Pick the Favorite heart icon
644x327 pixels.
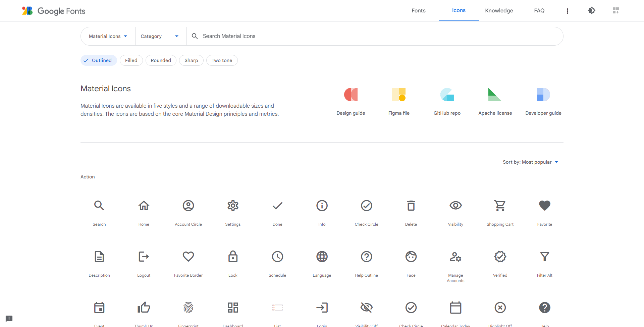point(545,205)
